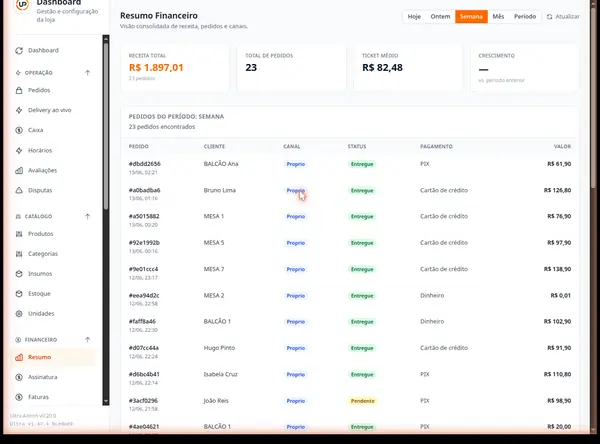This screenshot has width=600, height=444.
Task: Click the Receita Total card value
Action: [x=156, y=68]
